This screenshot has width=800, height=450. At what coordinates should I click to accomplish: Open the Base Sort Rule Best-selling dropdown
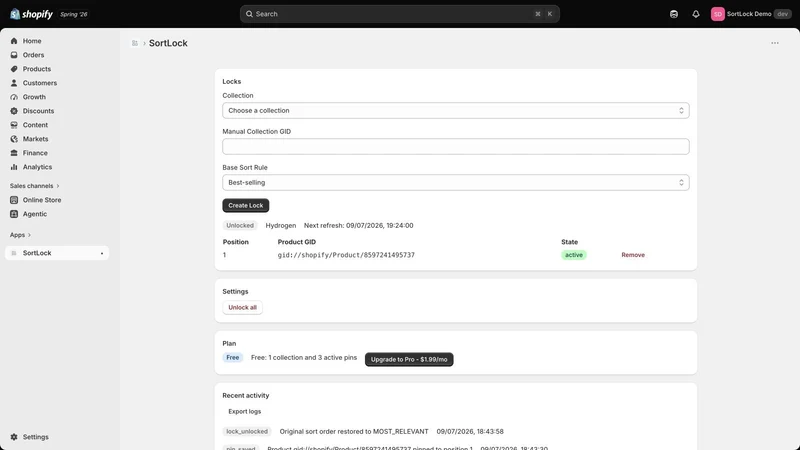coord(456,183)
